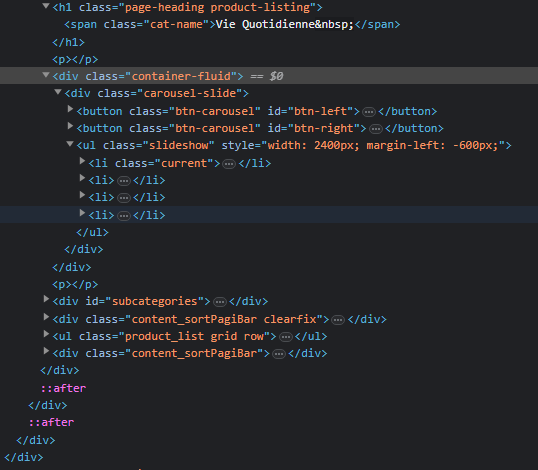Select the closing </ul> tag row
538x470 pixels.
coord(269,232)
